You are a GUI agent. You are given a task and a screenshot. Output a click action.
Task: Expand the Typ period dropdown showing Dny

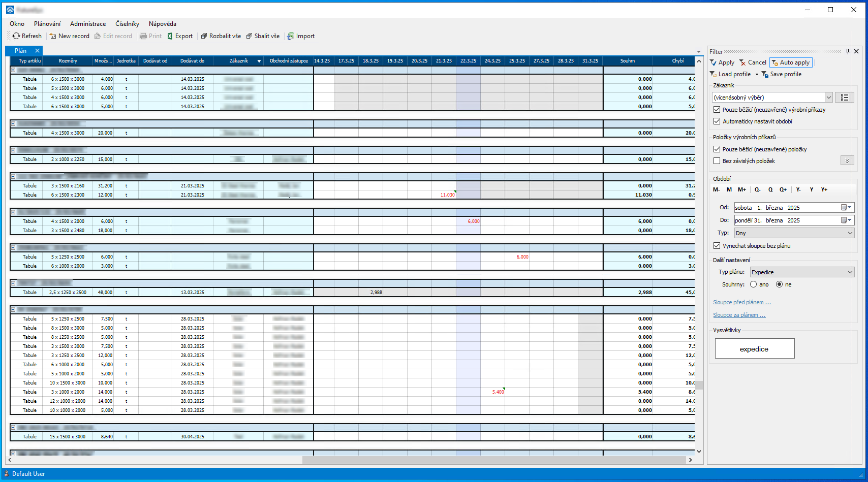(x=850, y=233)
